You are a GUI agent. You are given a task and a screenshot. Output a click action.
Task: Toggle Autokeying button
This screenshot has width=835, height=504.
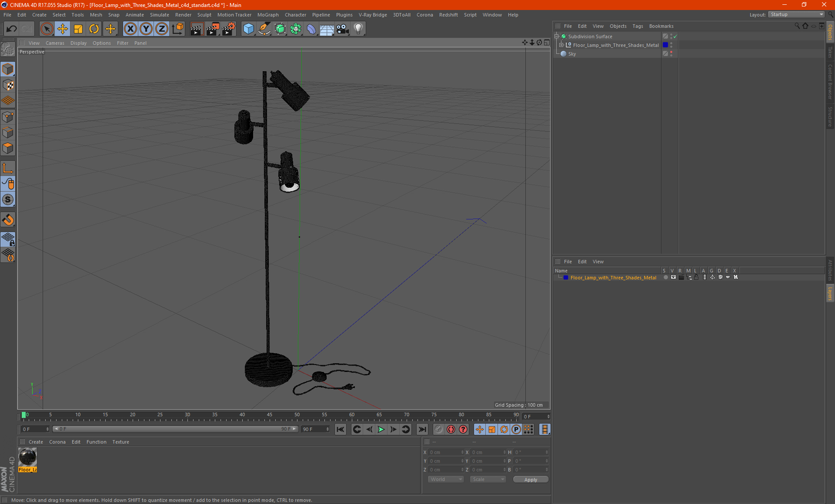pyautogui.click(x=451, y=429)
